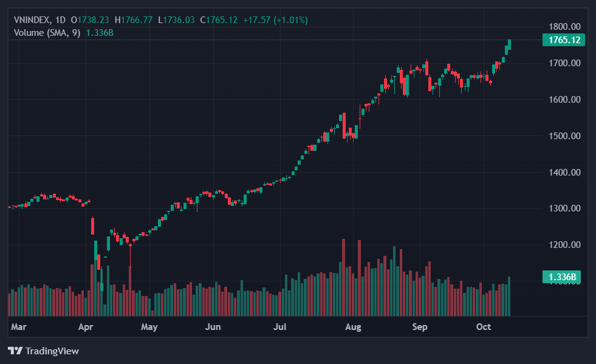The height and width of the screenshot is (364, 596).
Task: Click the 1800.00 price axis label
Action: [x=564, y=27]
